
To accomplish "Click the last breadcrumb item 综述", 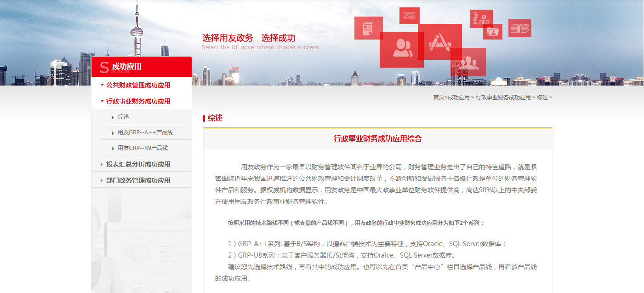I will pyautogui.click(x=542, y=98).
